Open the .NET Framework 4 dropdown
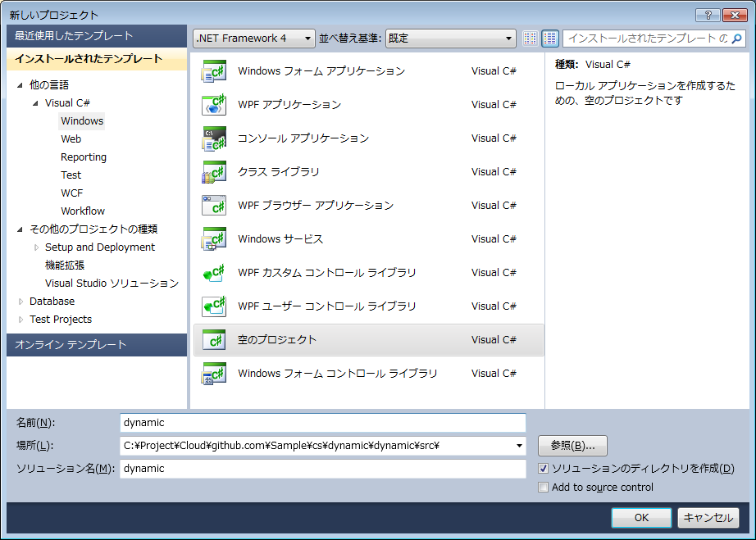 pos(253,38)
